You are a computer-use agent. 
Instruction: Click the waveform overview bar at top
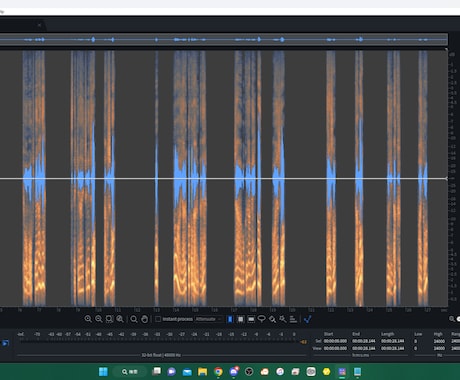(223, 40)
